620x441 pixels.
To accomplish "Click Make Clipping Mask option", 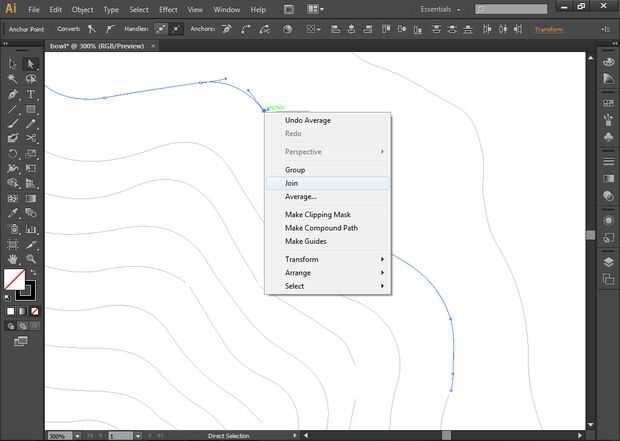I will [317, 214].
